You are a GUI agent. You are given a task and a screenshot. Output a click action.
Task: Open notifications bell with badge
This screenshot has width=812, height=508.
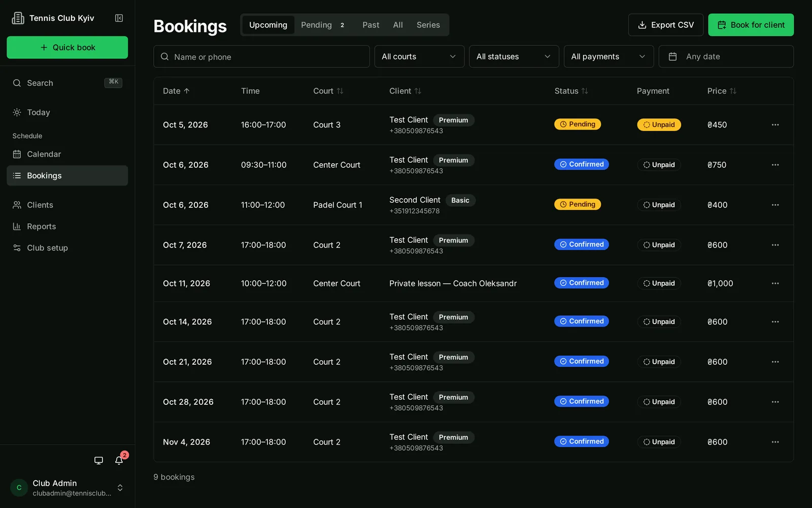(x=119, y=460)
